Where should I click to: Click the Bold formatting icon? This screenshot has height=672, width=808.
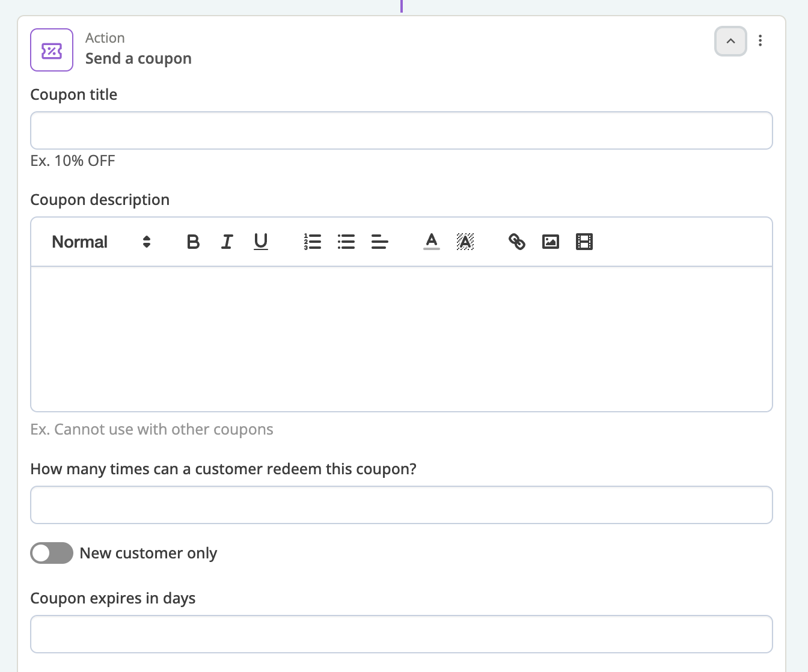193,242
